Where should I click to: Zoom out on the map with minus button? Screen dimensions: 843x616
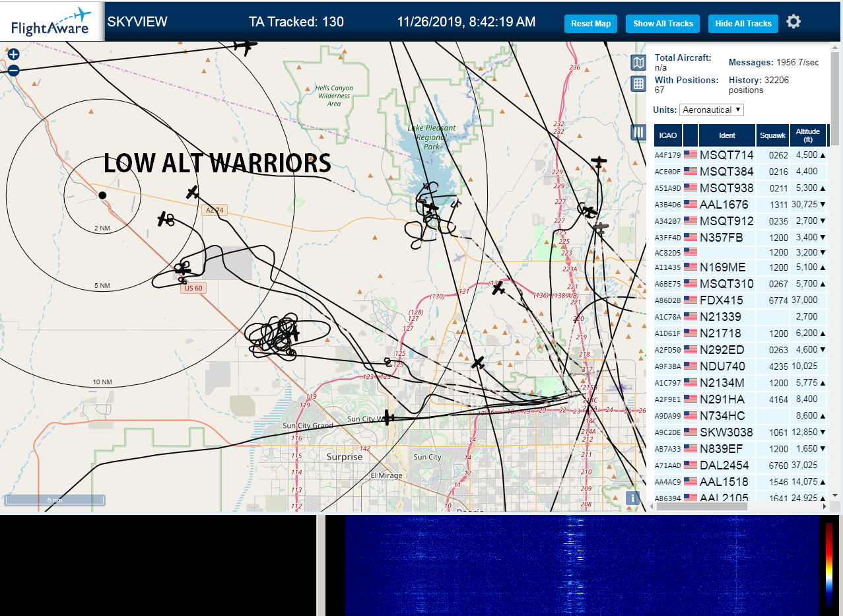[13, 71]
